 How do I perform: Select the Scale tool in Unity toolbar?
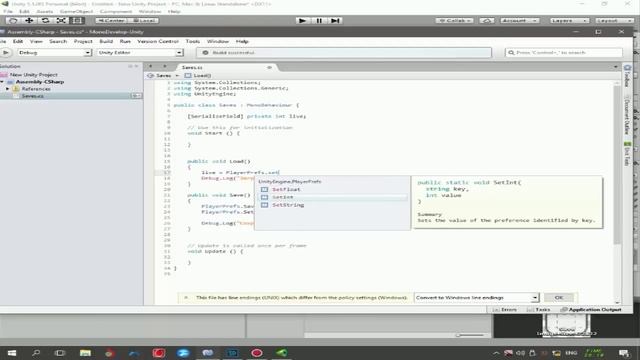point(61,20)
